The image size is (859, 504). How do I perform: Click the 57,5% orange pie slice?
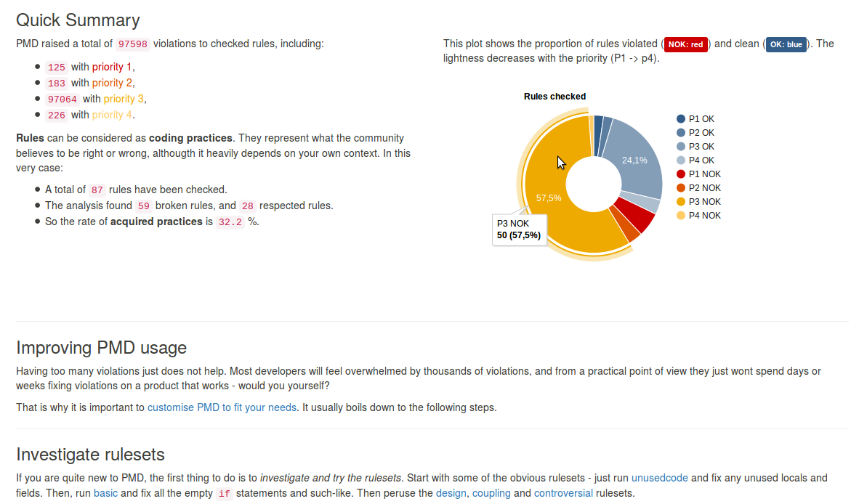(x=552, y=218)
